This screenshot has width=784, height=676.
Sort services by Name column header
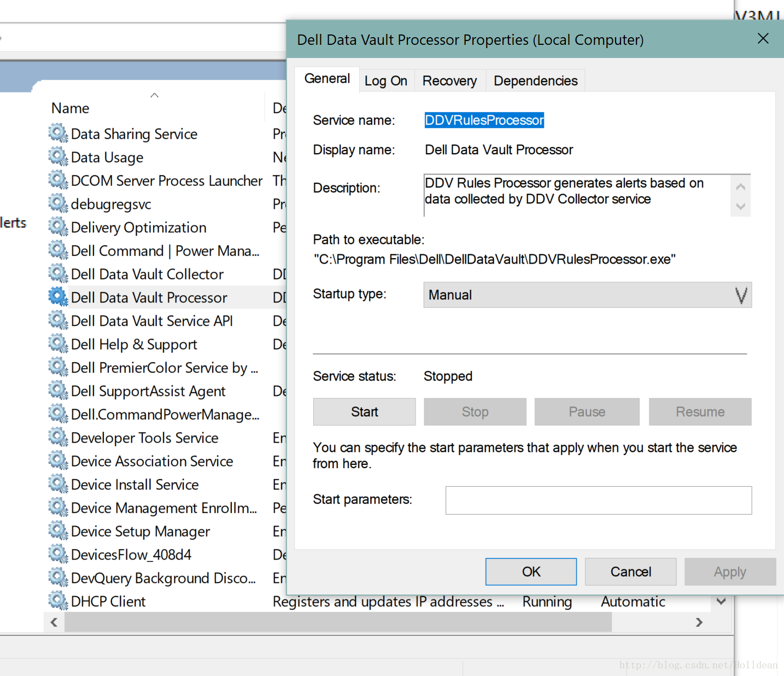coord(71,108)
